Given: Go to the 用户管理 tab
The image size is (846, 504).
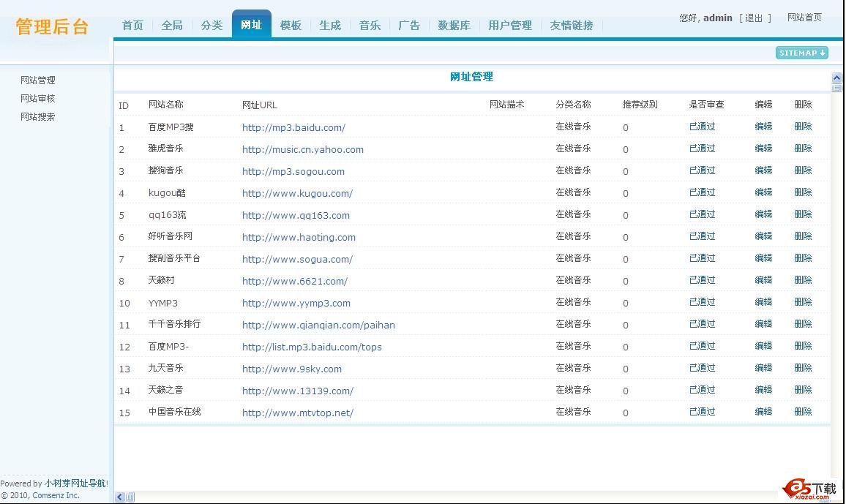Looking at the screenshot, I should (510, 25).
